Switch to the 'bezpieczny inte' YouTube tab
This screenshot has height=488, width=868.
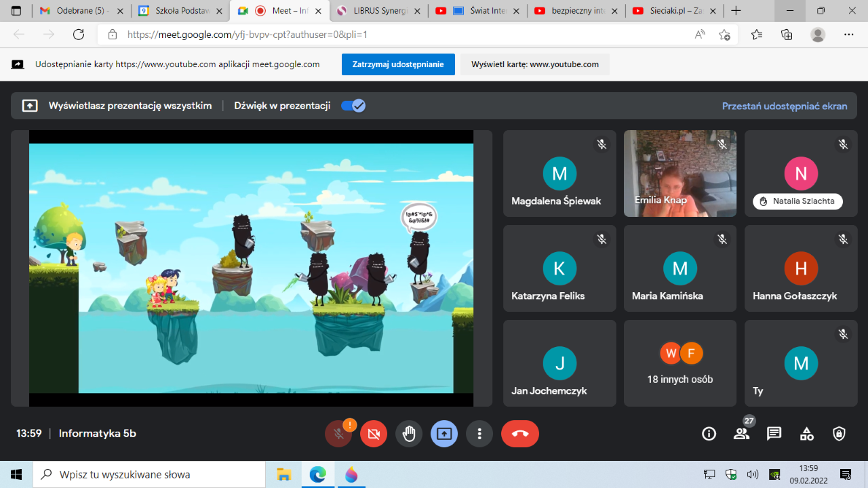577,11
